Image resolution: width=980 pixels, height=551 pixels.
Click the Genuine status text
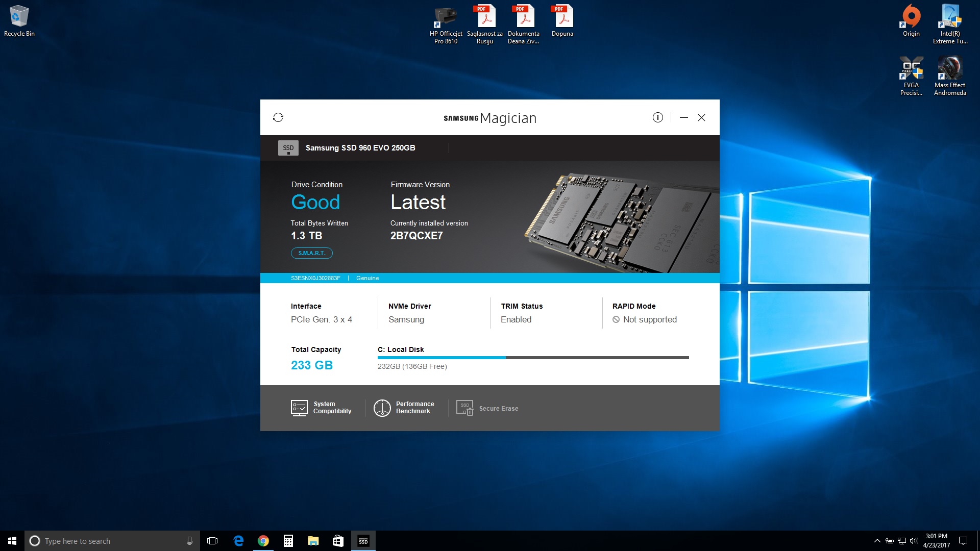(x=367, y=278)
